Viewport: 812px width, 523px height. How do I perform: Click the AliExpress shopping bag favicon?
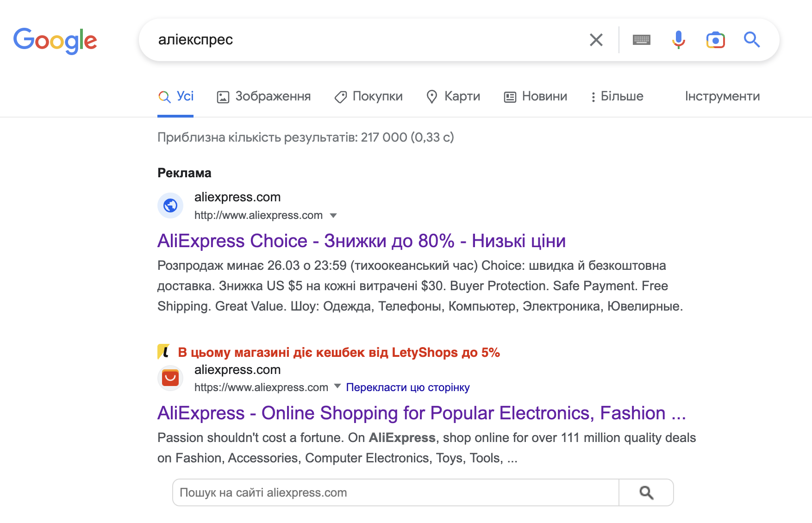point(170,378)
